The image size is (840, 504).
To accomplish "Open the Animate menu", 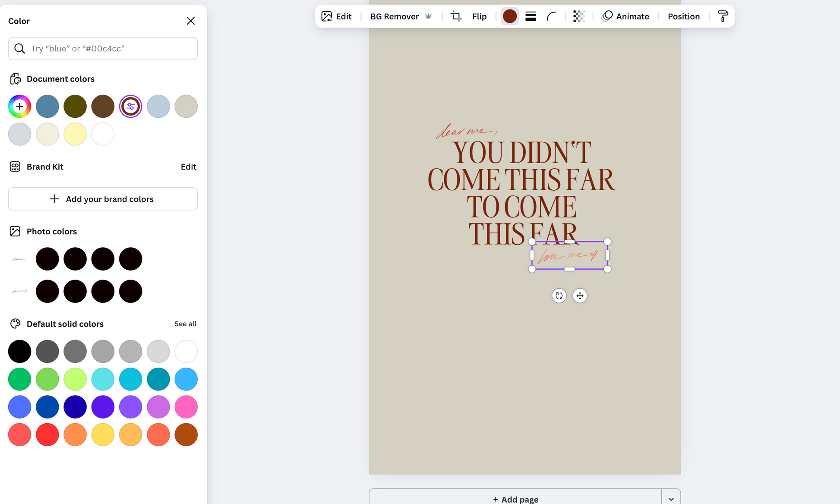I will pyautogui.click(x=625, y=16).
